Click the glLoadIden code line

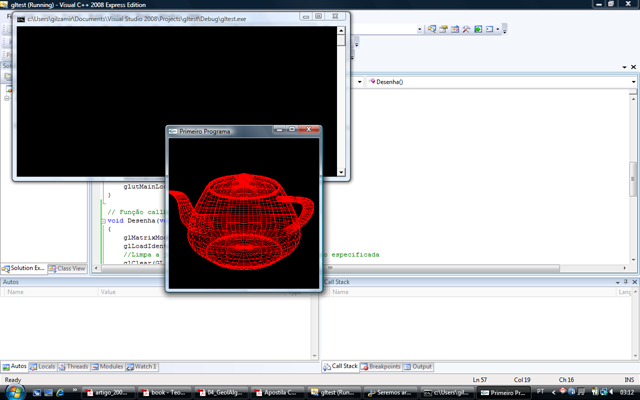point(145,246)
